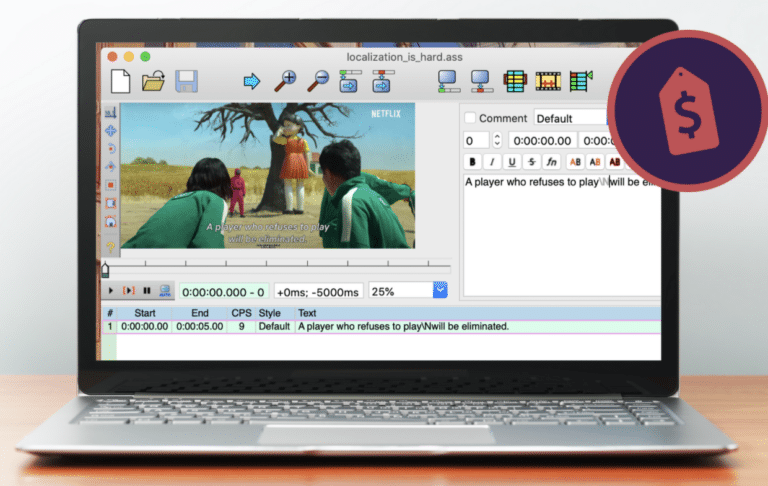Select the rotate XY axis tool

(x=111, y=167)
